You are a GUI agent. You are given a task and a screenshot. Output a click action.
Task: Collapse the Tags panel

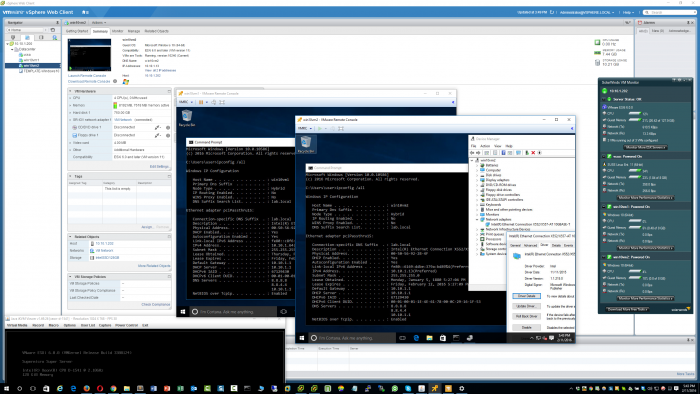click(x=71, y=176)
